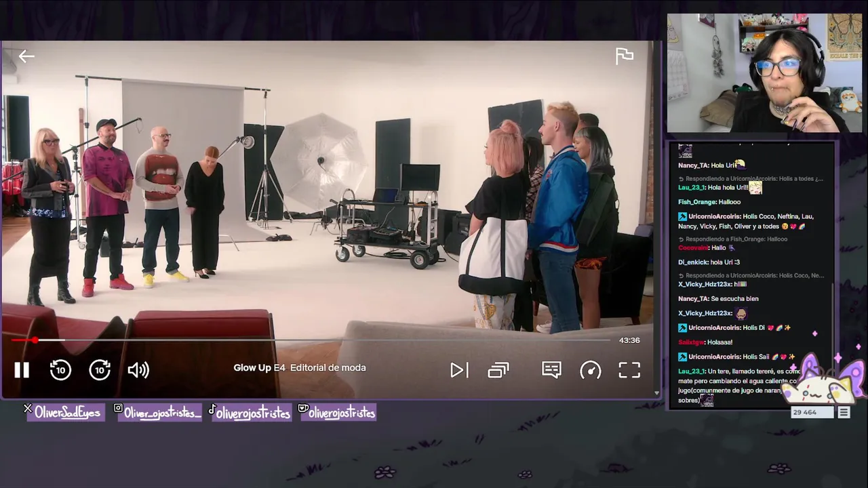
Task: Click Lau_23_1's 'Hola hola Uri!!' message
Action: (720, 188)
